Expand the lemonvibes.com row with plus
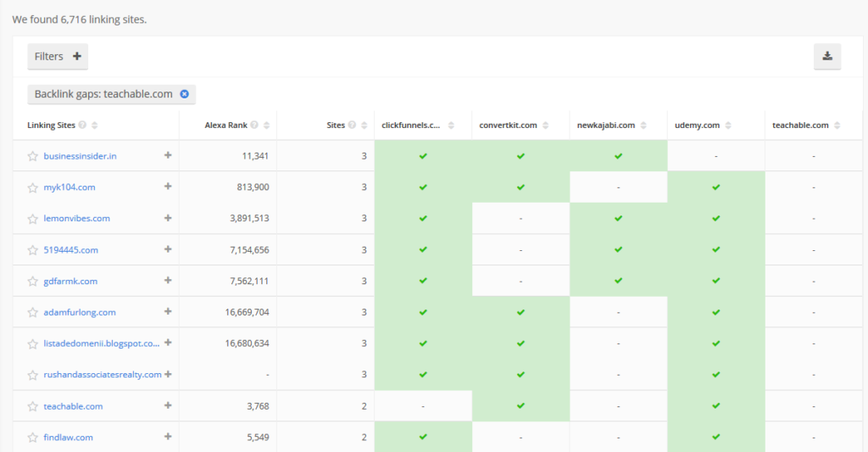 pos(168,218)
